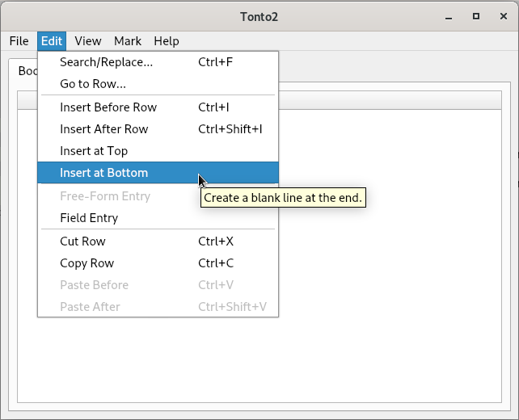The width and height of the screenshot is (519, 420).
Task: Choose Search/Replace... from Edit menu
Action: click(106, 62)
